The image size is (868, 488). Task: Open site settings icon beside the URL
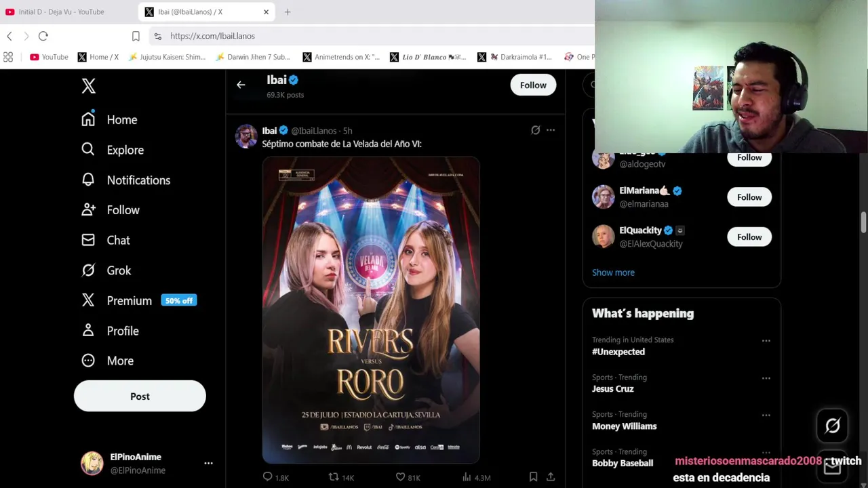(x=158, y=36)
